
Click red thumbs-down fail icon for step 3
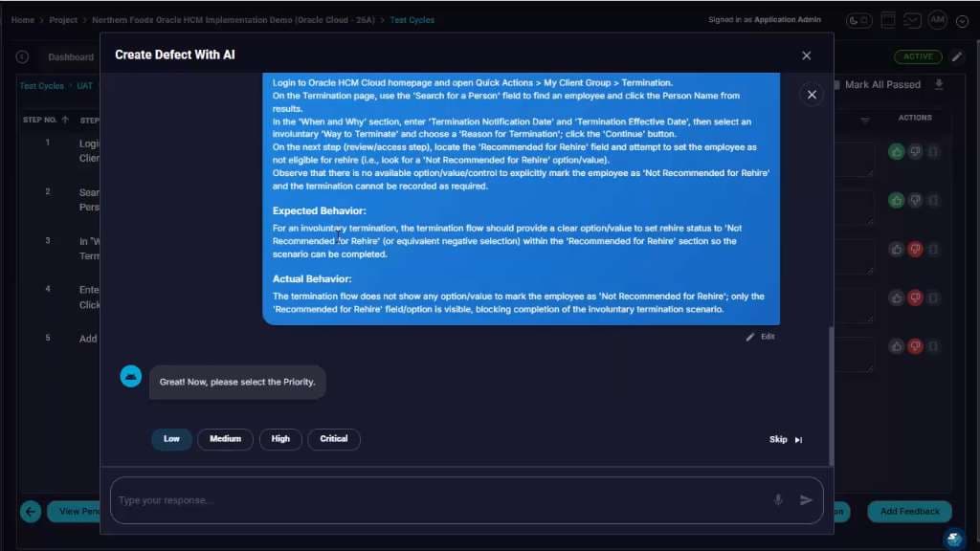tap(915, 250)
